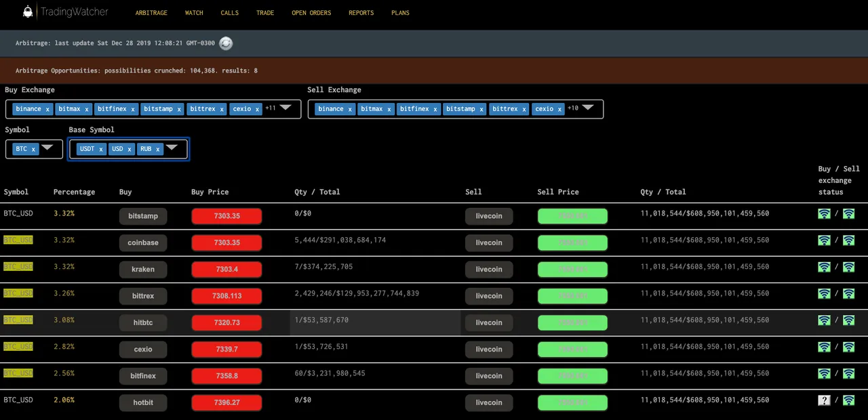Click the hitbtc buy exchange button

pyautogui.click(x=143, y=322)
